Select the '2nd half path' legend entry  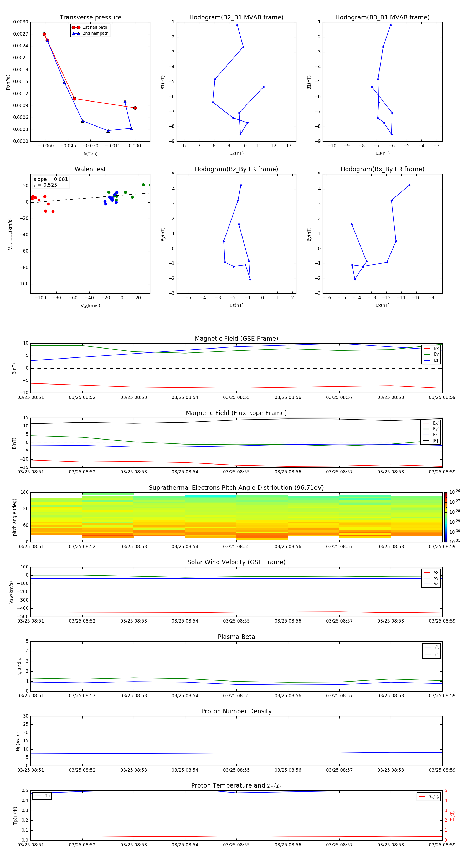click(90, 33)
